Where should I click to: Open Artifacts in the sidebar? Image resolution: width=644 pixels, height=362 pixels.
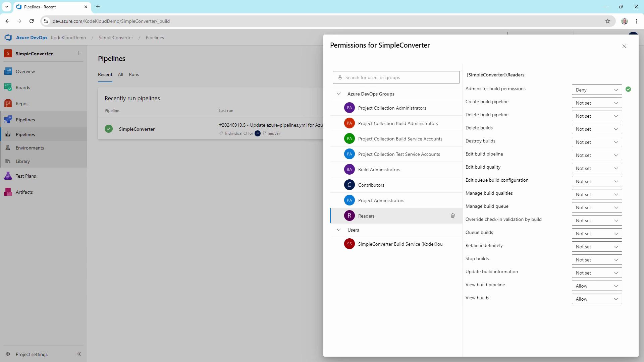tap(24, 192)
